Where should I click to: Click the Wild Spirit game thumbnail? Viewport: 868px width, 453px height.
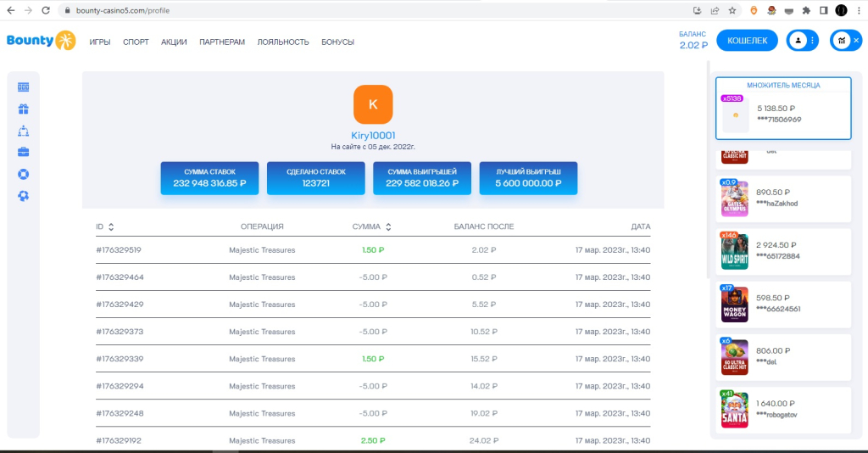click(x=735, y=251)
